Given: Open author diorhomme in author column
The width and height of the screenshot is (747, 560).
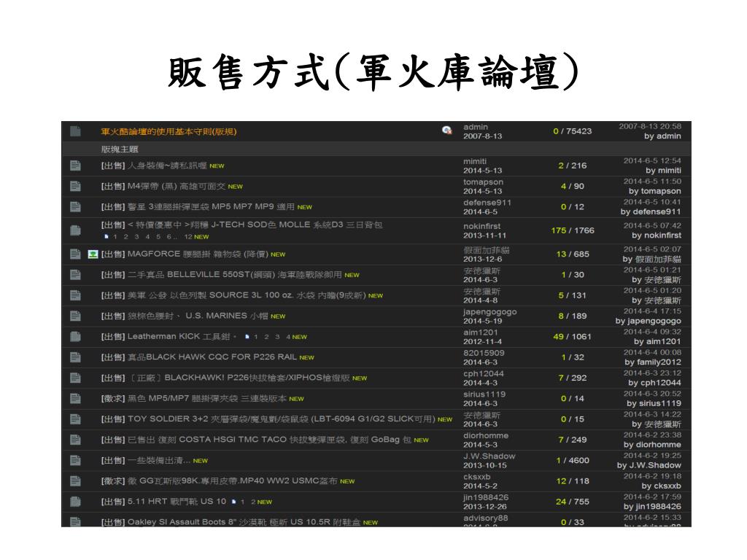Looking at the screenshot, I should [485, 435].
